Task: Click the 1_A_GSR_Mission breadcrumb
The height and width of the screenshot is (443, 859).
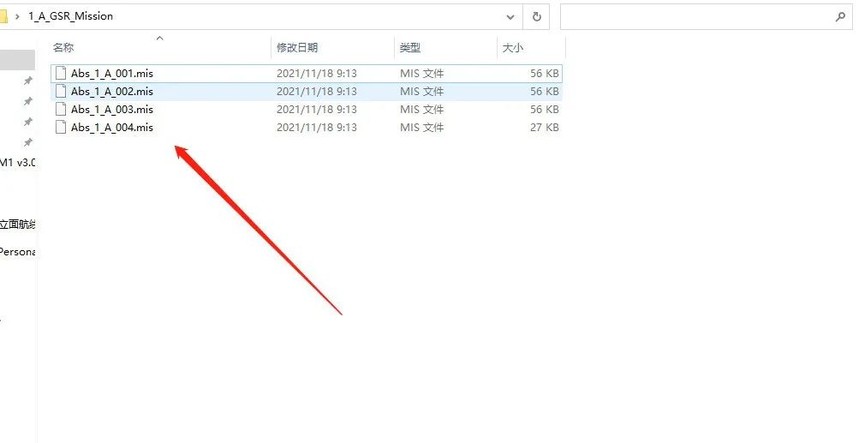Action: click(71, 16)
